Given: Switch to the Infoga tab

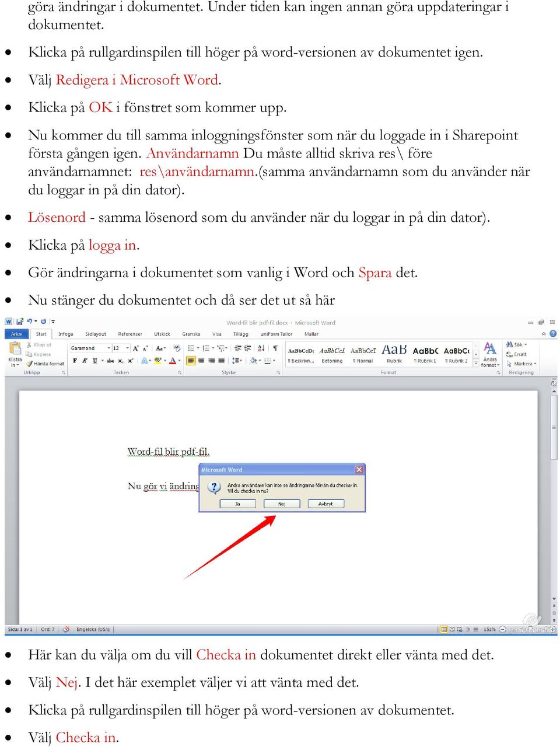Looking at the screenshot, I should click(x=66, y=334).
